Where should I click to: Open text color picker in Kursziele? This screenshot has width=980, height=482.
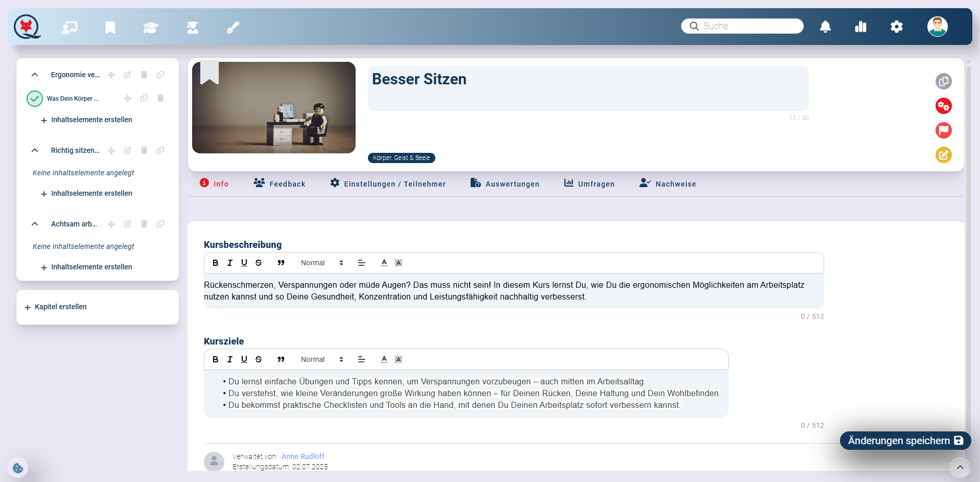pyautogui.click(x=384, y=359)
